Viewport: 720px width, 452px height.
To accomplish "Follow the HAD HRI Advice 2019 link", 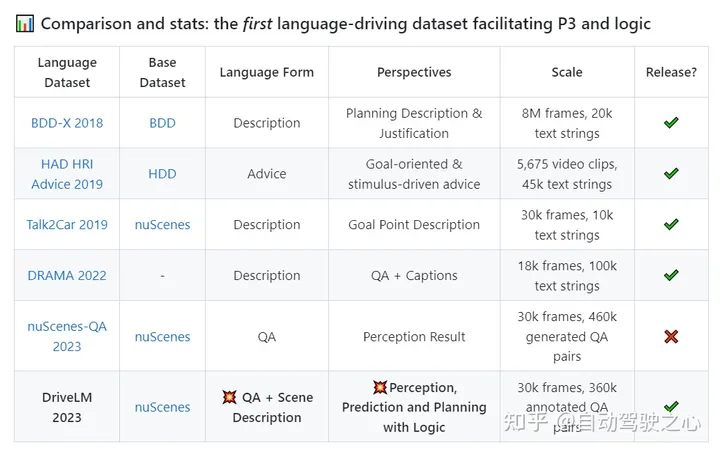I will tap(67, 174).
